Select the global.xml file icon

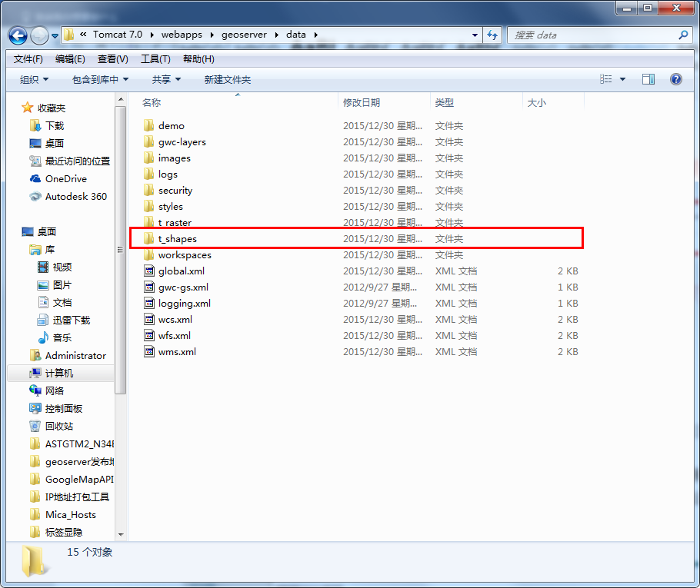pos(149,271)
